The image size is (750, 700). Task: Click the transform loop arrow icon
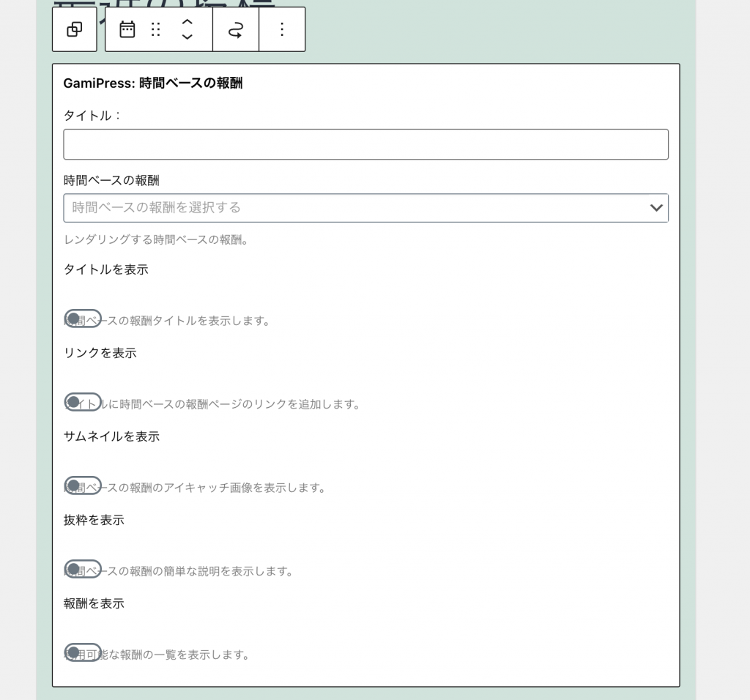coord(236,29)
